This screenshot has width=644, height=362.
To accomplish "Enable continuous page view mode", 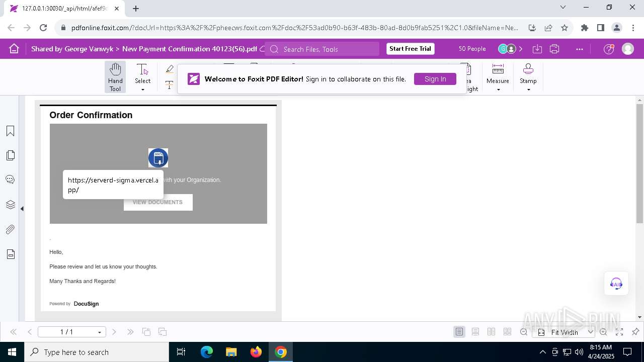I will (x=475, y=332).
